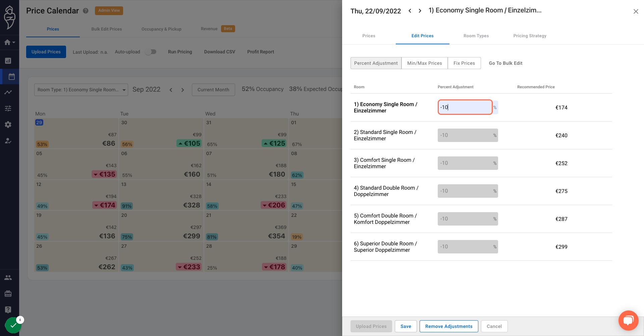644x336 pixels.
Task: Click the Current Month button
Action: click(213, 90)
